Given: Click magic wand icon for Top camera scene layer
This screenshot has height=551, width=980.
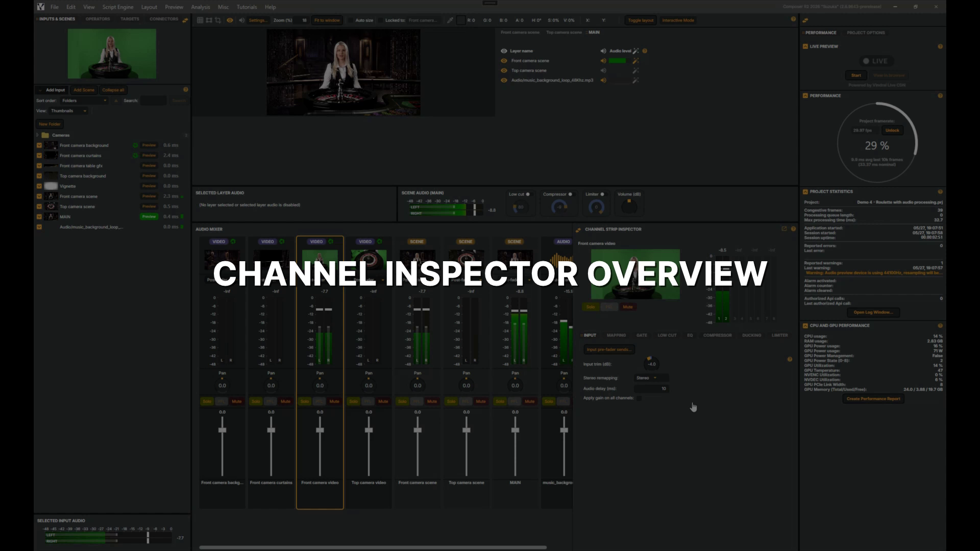Looking at the screenshot, I should coord(635,70).
